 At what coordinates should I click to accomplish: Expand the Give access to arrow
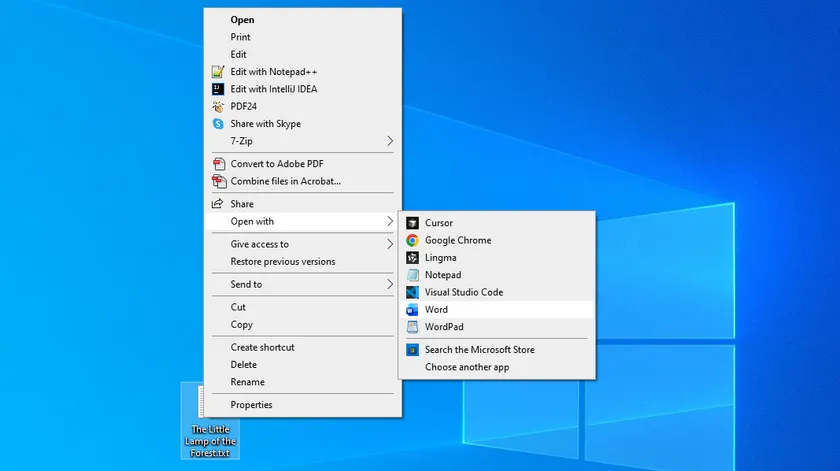pos(389,244)
